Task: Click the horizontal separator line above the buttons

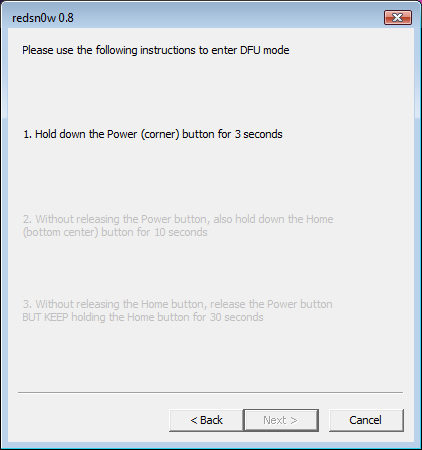Action: tap(210, 392)
